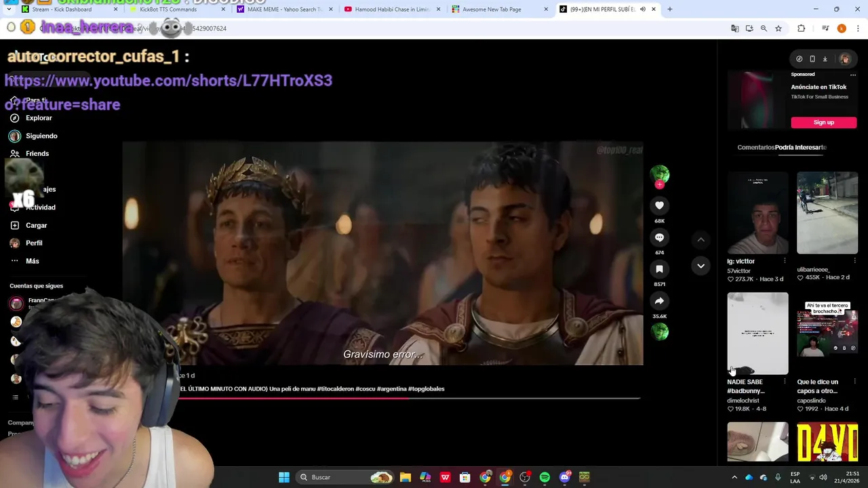
Task: Click the taskbar Buscar search box
Action: click(x=346, y=477)
